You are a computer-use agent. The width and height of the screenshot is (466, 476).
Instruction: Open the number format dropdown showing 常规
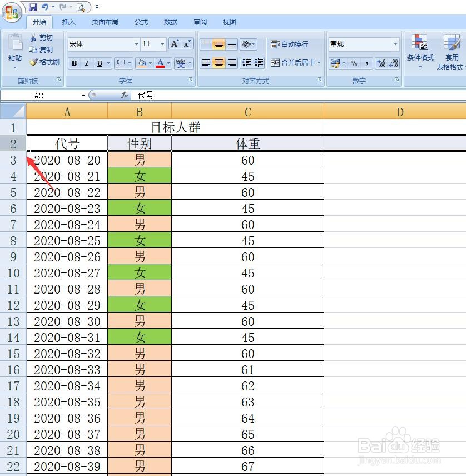[397, 43]
